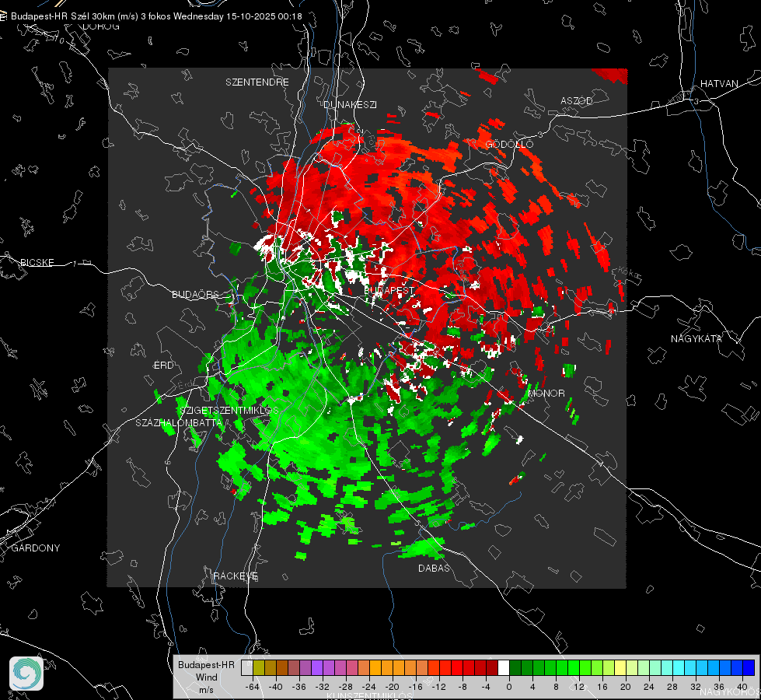761x700 pixels.
Task: Click the -24 legend value
Action: [x=369, y=687]
